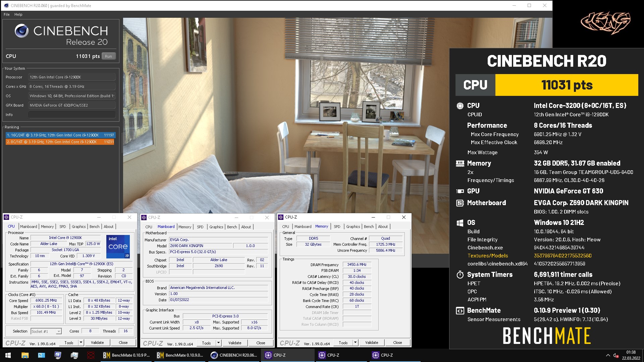This screenshot has height=362, width=644.
Task: Click the GPU card icon in BenchMate panel
Action: click(x=460, y=191)
